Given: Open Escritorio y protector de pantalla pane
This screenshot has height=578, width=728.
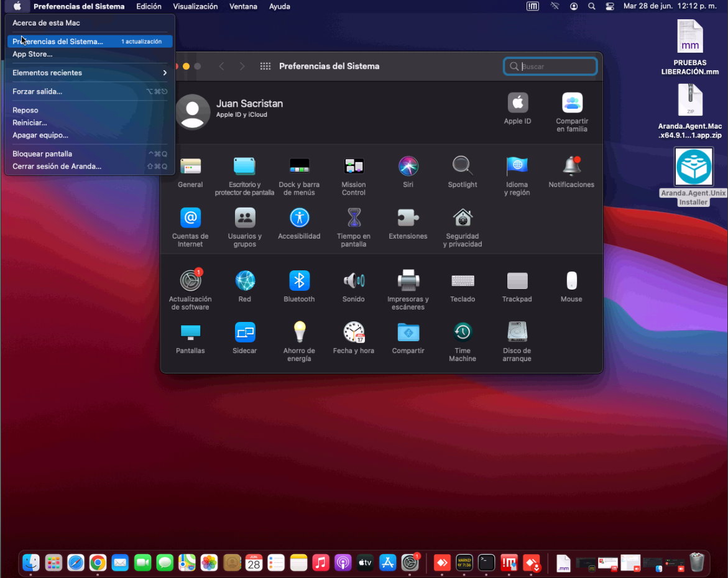Looking at the screenshot, I should pyautogui.click(x=245, y=166).
